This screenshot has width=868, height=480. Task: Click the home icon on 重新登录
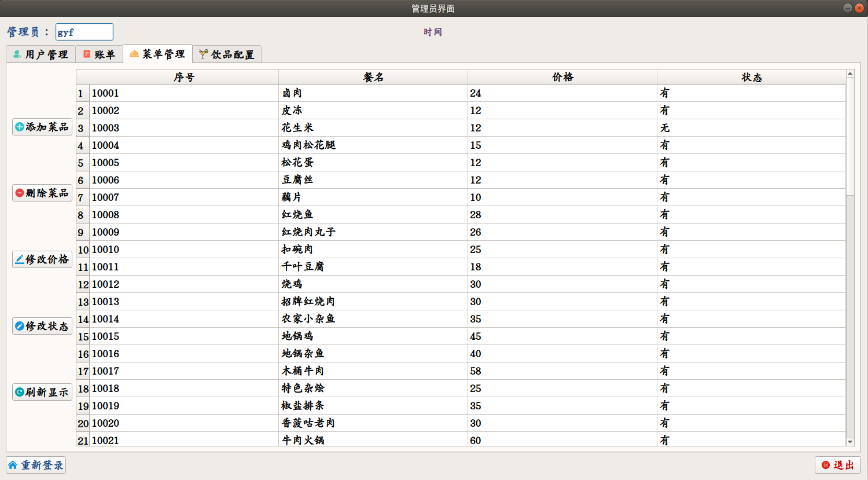coord(13,465)
